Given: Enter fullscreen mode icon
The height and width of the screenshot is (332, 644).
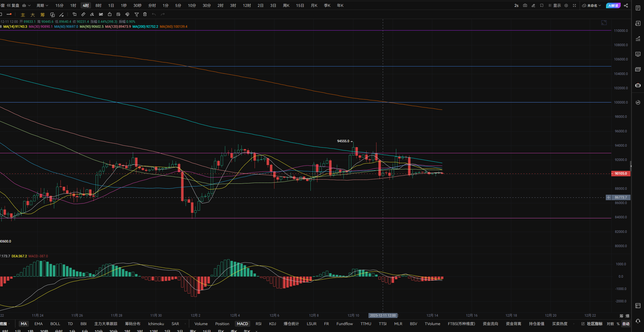Looking at the screenshot, I should (574, 5).
